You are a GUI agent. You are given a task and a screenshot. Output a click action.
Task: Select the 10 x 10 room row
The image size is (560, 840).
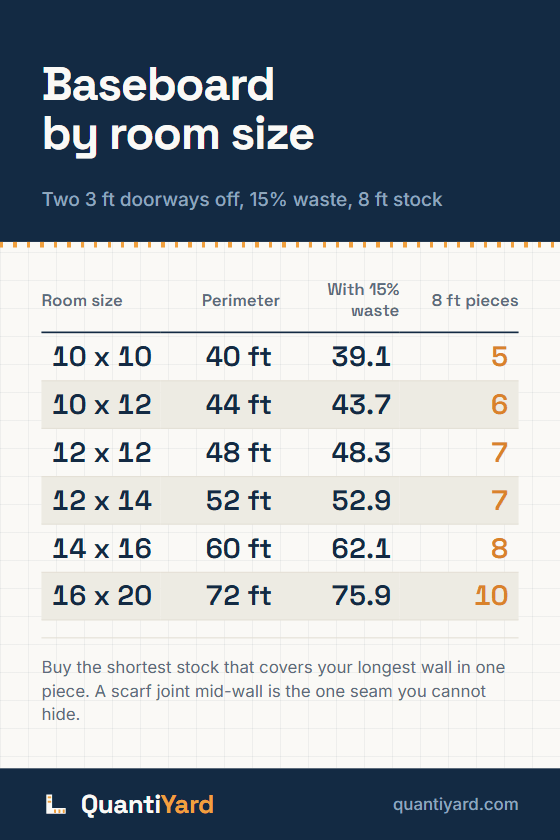pyautogui.click(x=280, y=357)
